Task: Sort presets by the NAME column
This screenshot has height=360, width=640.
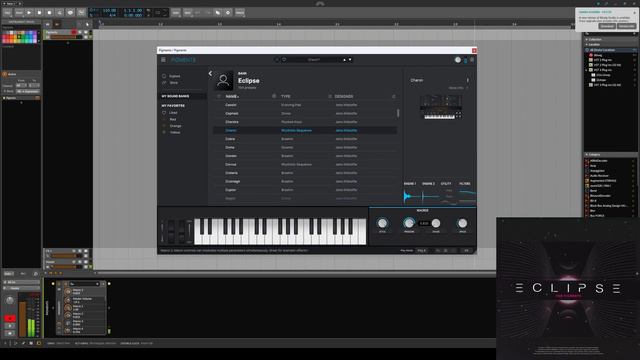Action: pos(232,96)
